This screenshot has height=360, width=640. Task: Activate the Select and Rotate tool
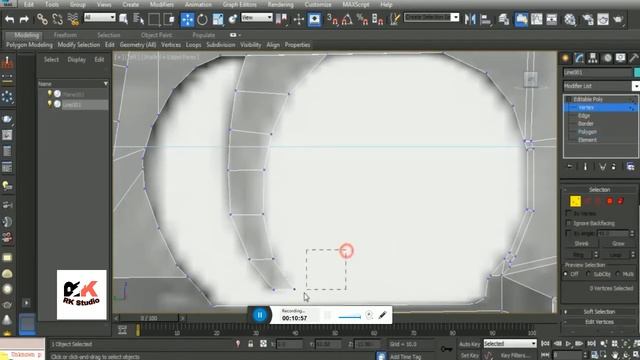[x=202, y=19]
